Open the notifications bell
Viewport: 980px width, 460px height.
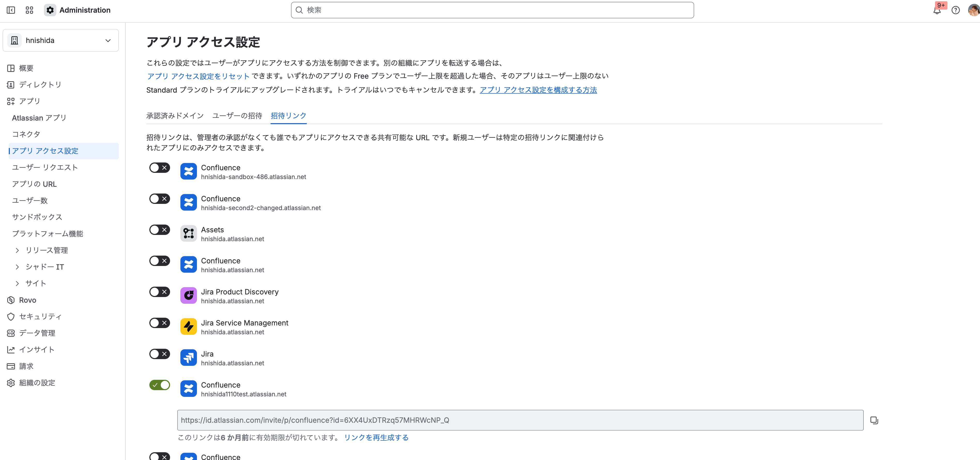click(937, 10)
